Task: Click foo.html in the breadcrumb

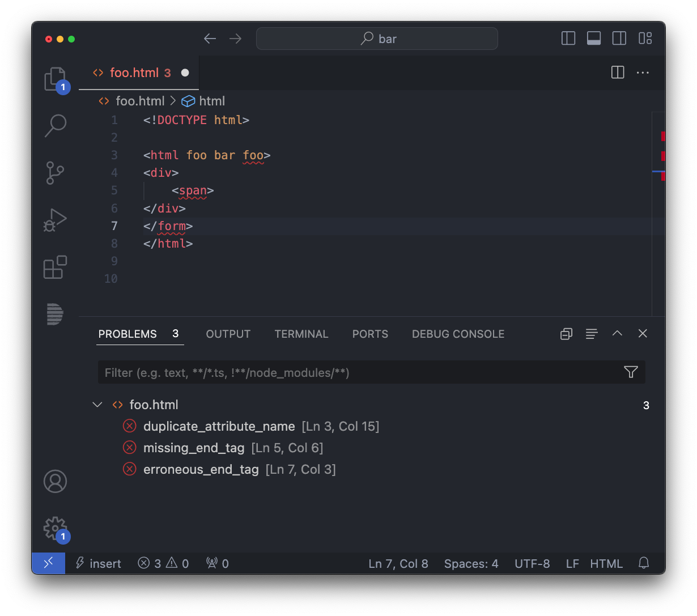Action: click(140, 101)
